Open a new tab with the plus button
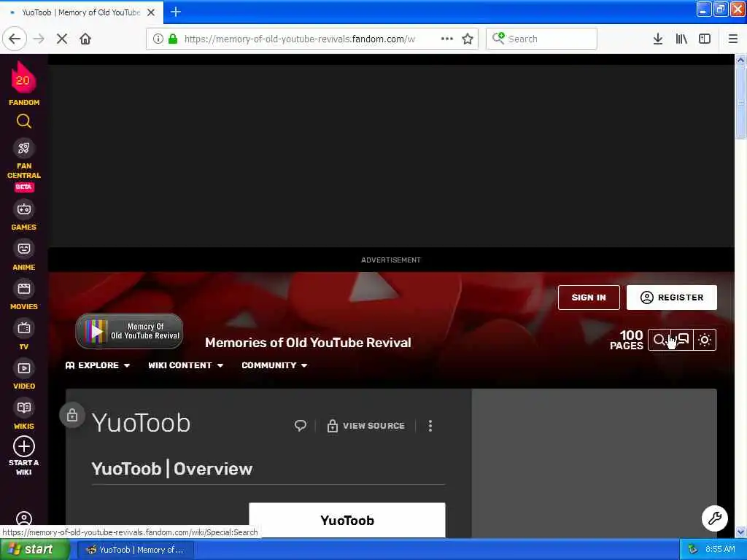Screen dimensions: 747x560 (x=176, y=12)
